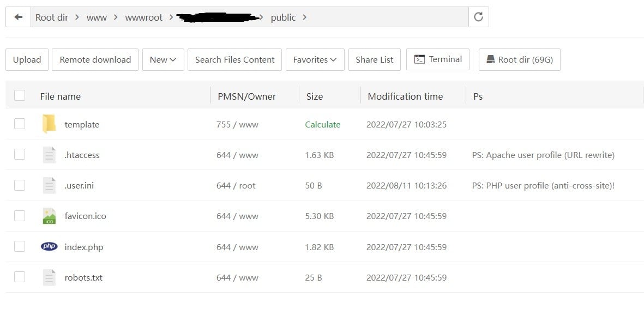The width and height of the screenshot is (644, 328).
Task: Click the .user.ini file icon
Action: pyautogui.click(x=49, y=186)
